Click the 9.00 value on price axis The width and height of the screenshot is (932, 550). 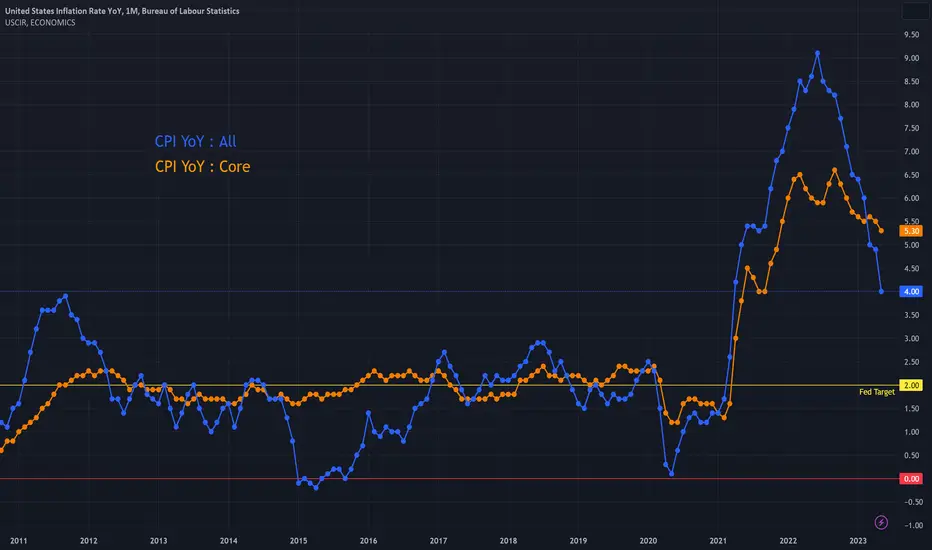pos(911,58)
